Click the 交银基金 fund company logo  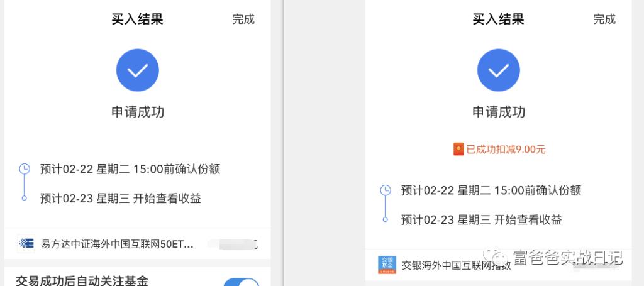click(x=386, y=265)
